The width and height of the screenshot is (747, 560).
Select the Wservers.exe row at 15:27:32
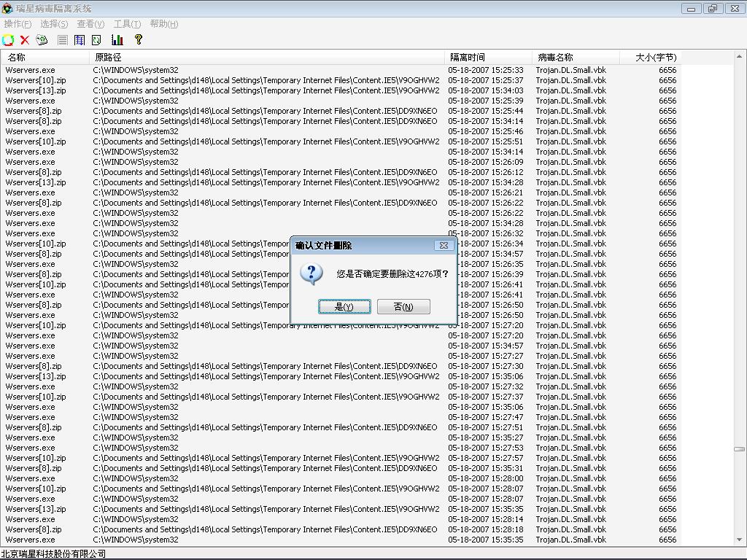click(x=341, y=386)
